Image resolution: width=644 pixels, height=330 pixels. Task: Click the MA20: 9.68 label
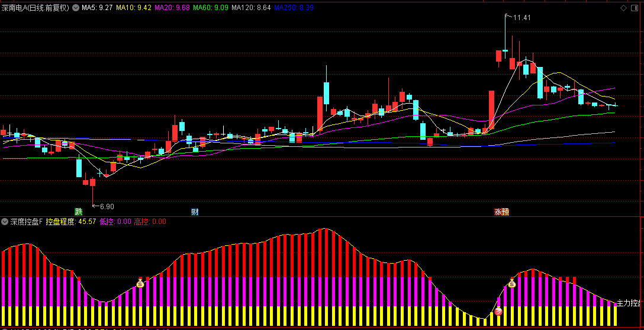(x=172, y=7)
